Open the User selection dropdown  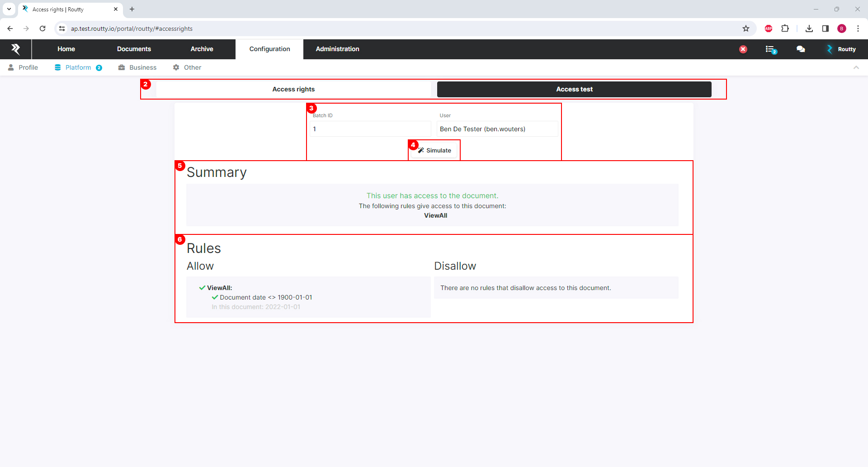pos(497,129)
